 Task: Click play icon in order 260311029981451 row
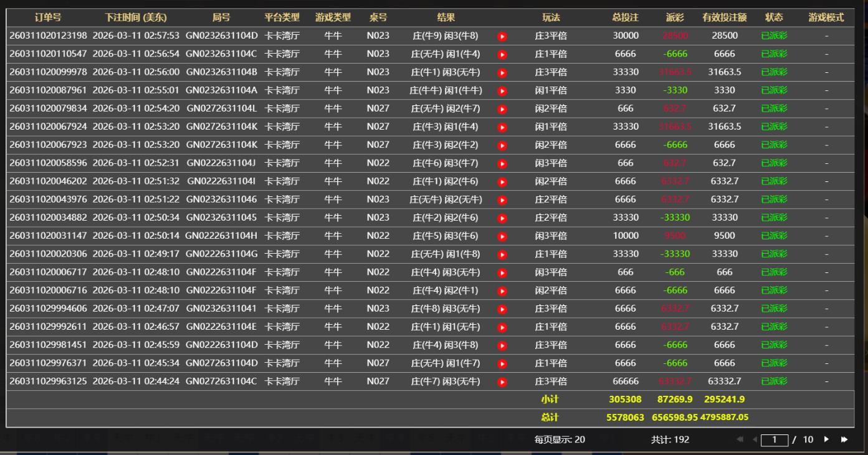(x=502, y=345)
